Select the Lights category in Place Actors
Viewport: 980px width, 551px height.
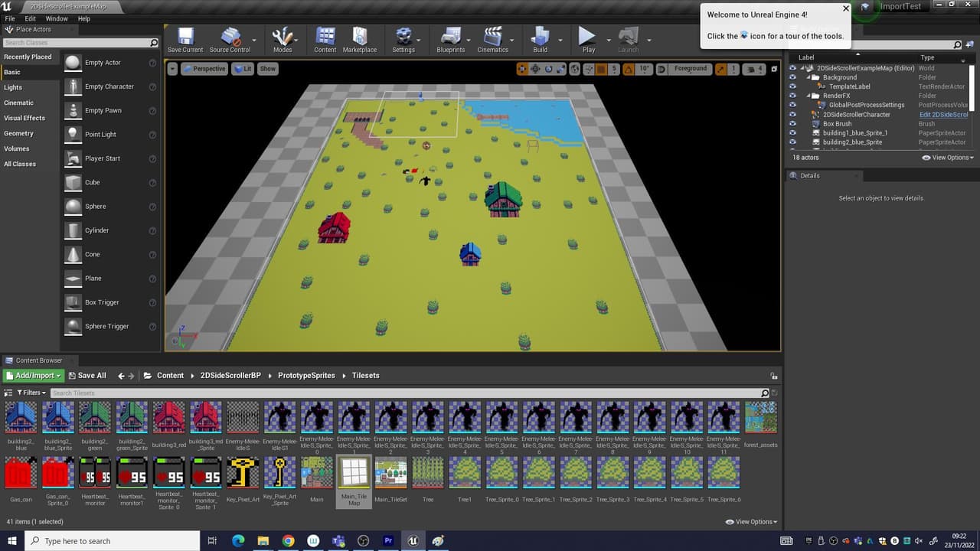13,87
